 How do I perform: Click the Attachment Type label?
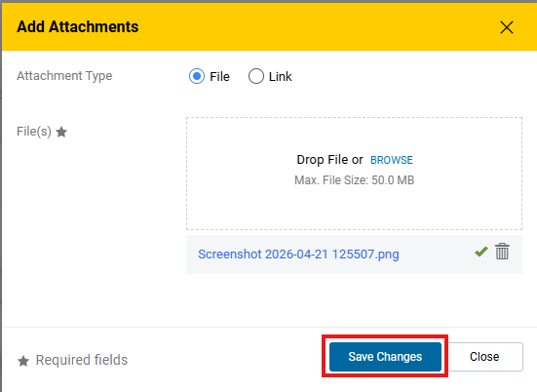coord(64,76)
